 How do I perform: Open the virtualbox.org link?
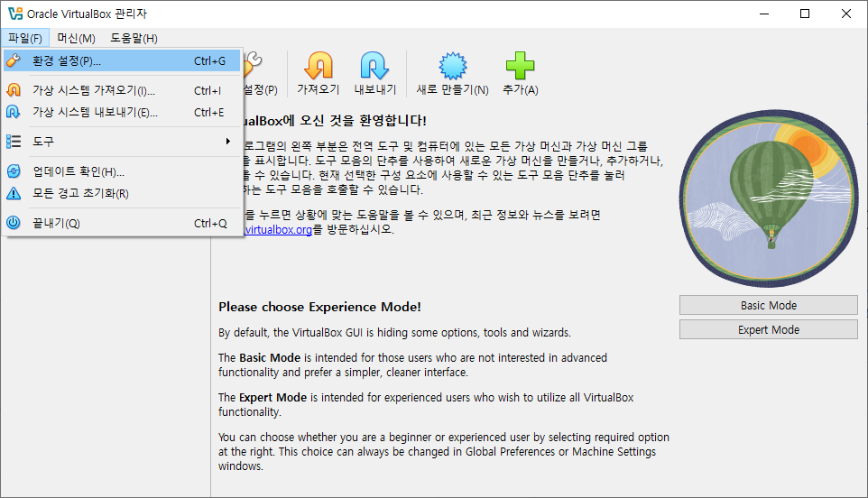[x=278, y=230]
